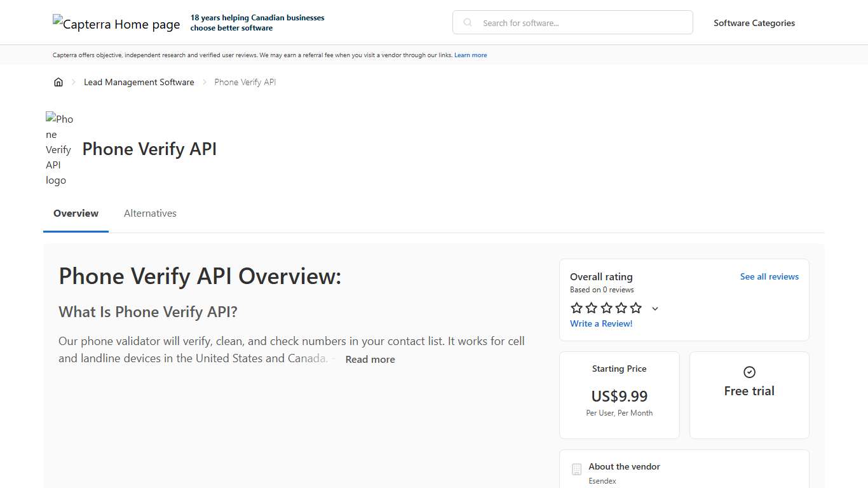Click the Free trial checkmark icon
Screen dimensions: 868x488
coord(749,372)
